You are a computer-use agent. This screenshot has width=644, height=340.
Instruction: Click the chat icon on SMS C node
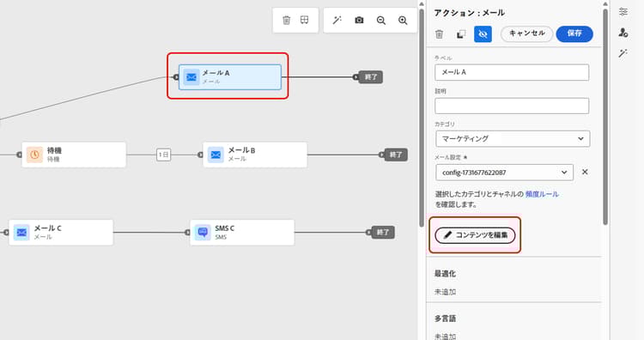tap(203, 233)
